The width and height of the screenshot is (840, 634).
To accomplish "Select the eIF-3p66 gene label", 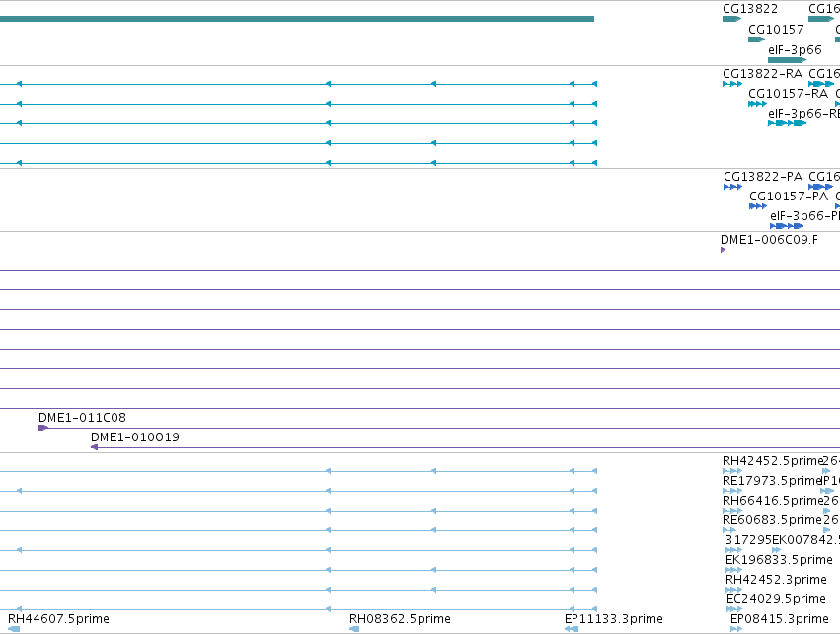I will (795, 49).
